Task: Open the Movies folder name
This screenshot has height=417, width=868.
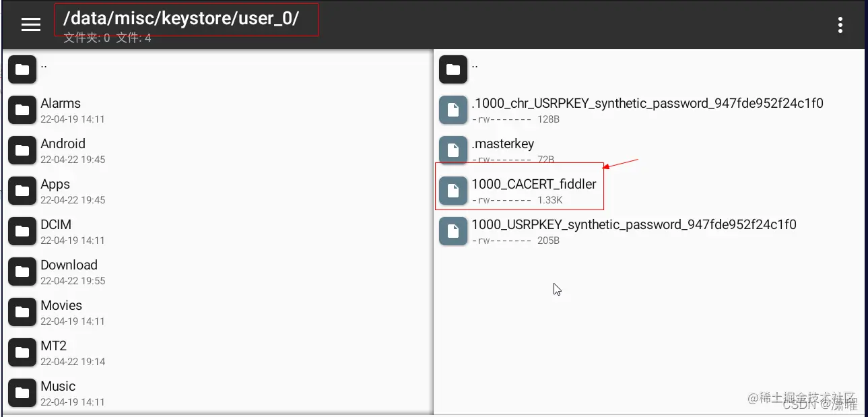Action: (61, 305)
